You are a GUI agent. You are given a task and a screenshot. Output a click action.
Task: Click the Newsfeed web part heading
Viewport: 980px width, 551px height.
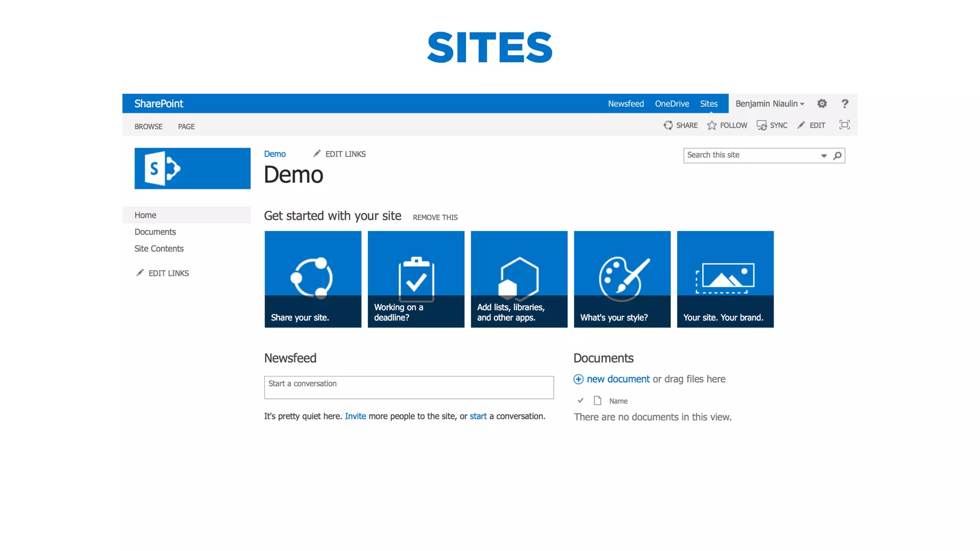(x=290, y=358)
